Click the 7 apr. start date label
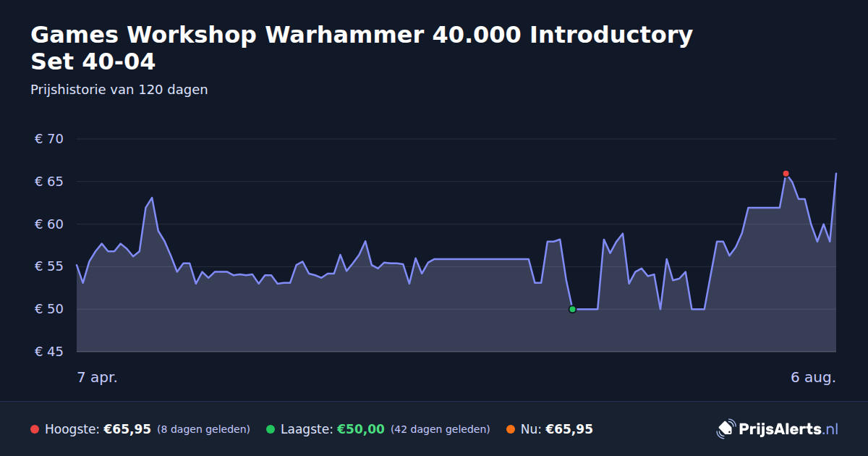The width and height of the screenshot is (868, 456). [x=97, y=378]
